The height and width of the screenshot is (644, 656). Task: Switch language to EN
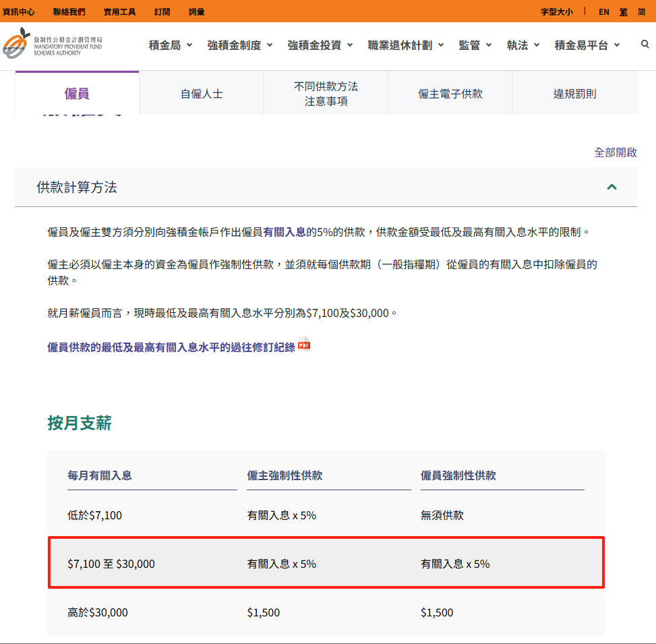coord(603,11)
